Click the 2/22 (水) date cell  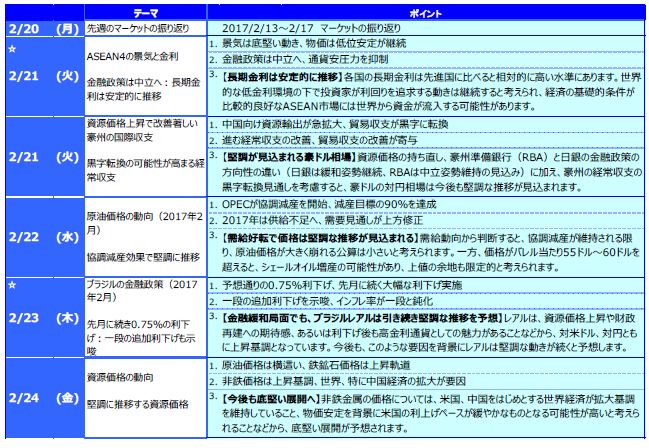pyautogui.click(x=40, y=235)
